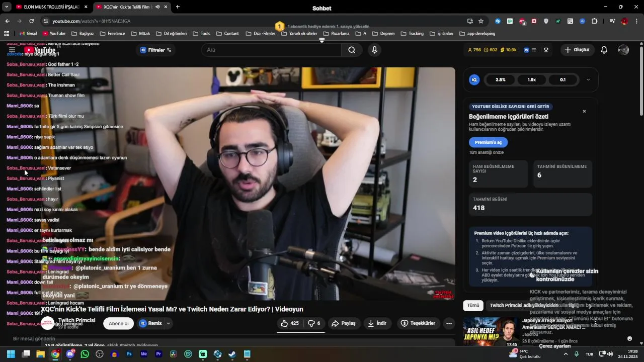
Task: Open more actions ellipsis under video
Action: point(449,323)
